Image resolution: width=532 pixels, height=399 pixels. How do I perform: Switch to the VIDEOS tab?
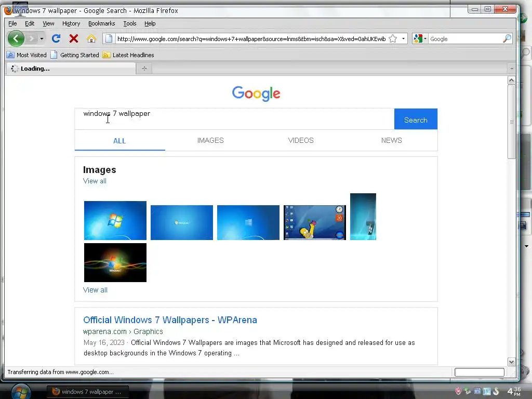301,140
